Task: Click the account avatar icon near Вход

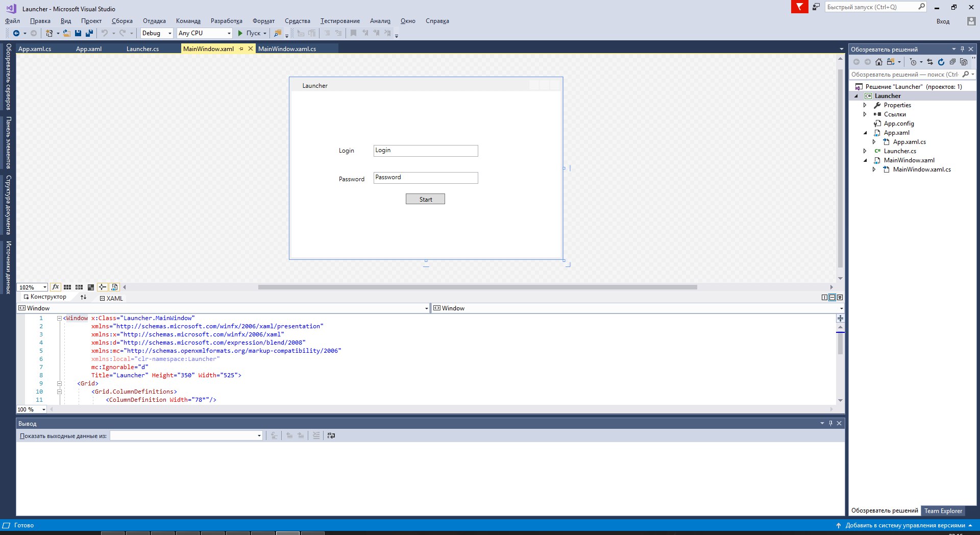Action: tap(971, 21)
